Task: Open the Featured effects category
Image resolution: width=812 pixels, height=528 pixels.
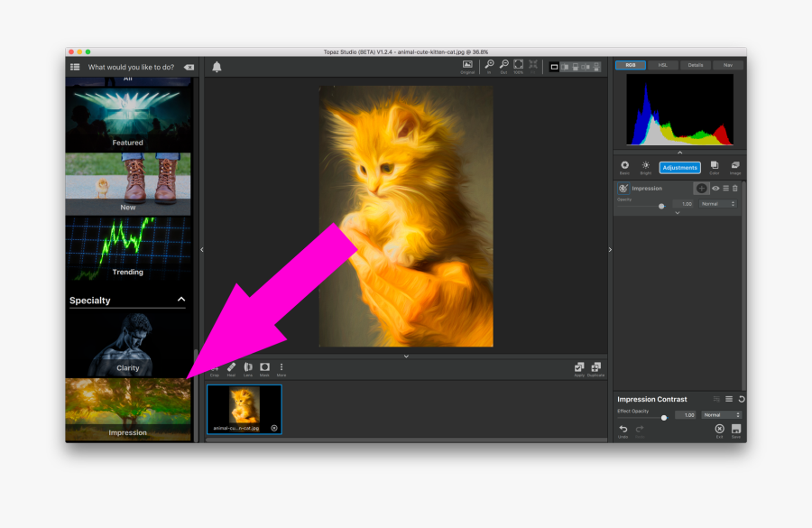Action: click(128, 120)
